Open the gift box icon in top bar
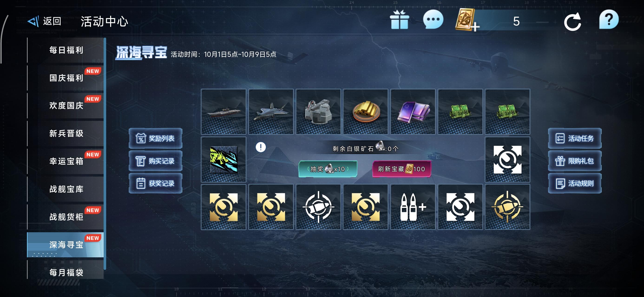Screen dimensions: 644x297 399,20
